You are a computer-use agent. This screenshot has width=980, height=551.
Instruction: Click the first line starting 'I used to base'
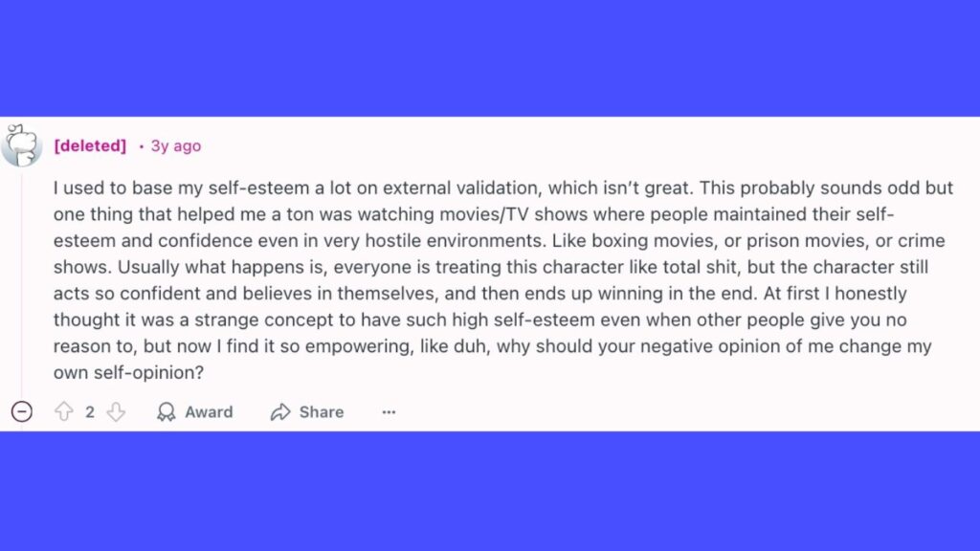point(287,188)
